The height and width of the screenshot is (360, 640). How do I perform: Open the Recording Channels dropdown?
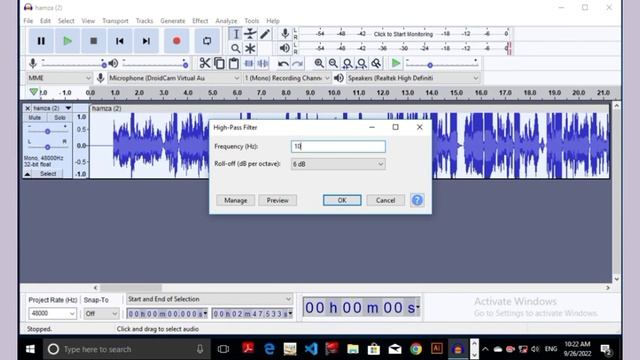[x=287, y=78]
